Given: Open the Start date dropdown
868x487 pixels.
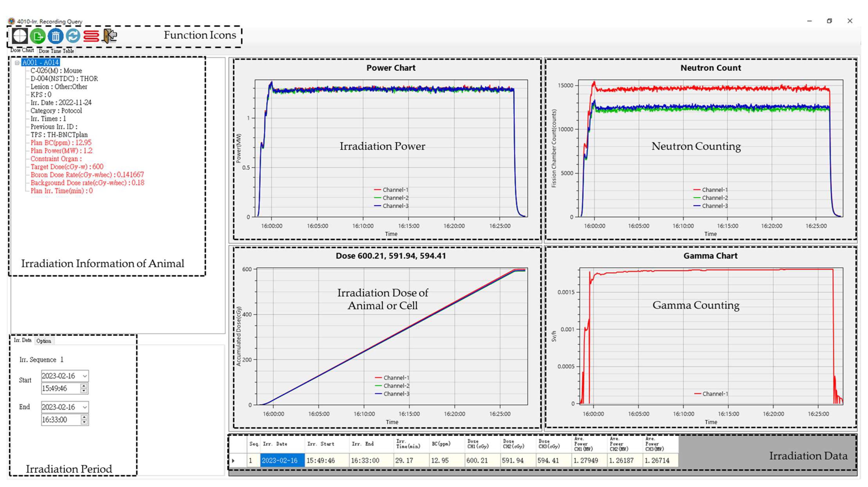Looking at the screenshot, I should coord(85,376).
